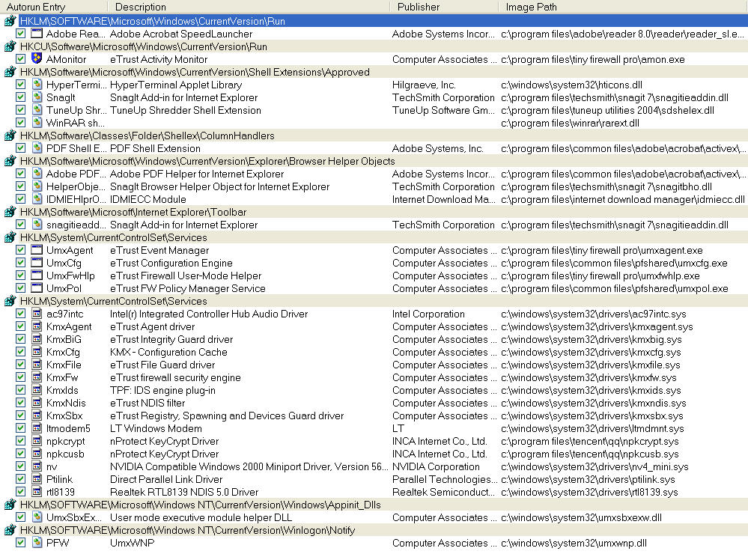
Task: Disable the SnagIt shell extension checkbox
Action: [20, 97]
